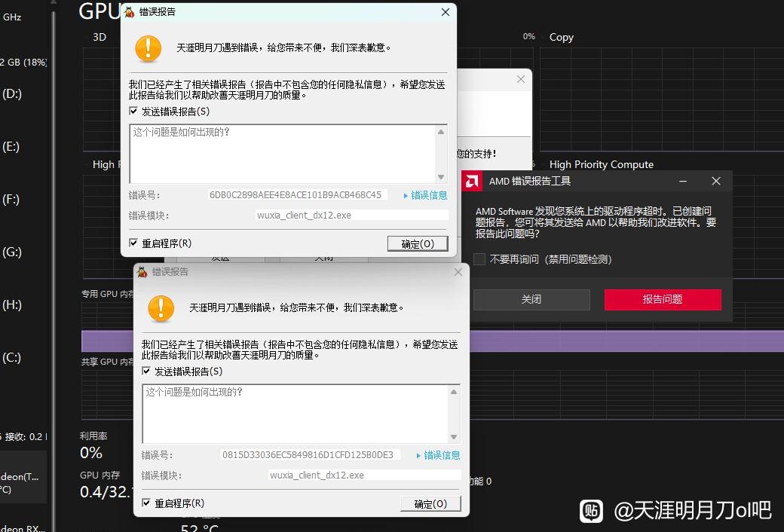
Task: Click 确定(O) in the 6DB0C error dialog
Action: pyautogui.click(x=418, y=243)
